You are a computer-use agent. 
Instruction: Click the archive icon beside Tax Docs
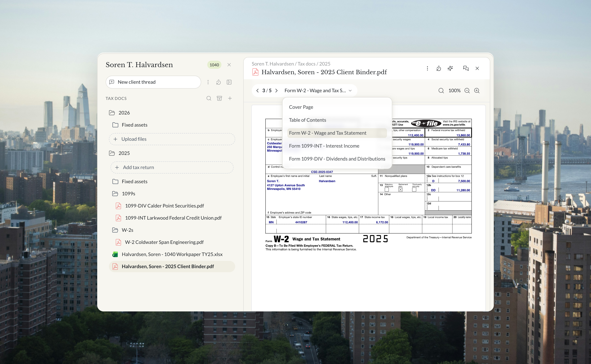pyautogui.click(x=219, y=98)
